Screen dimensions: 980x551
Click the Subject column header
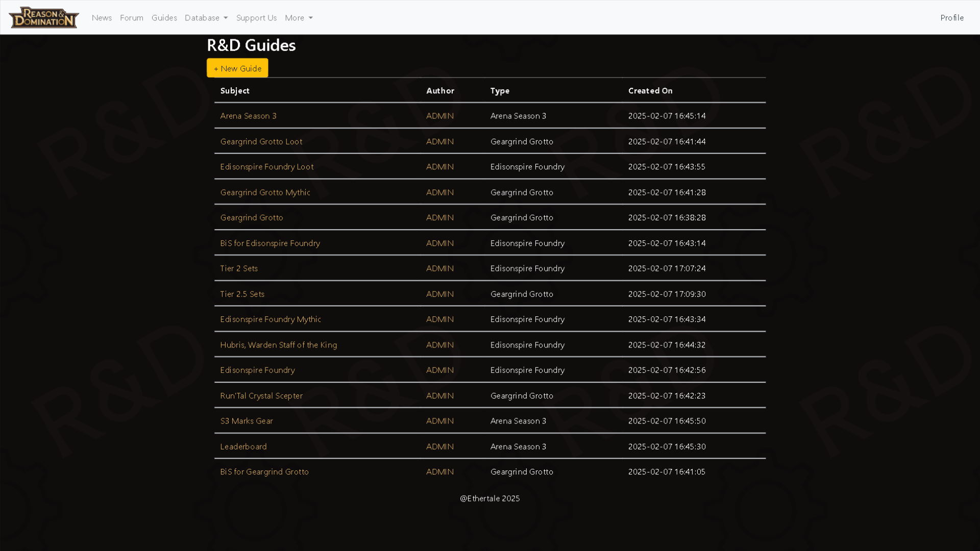click(x=235, y=90)
